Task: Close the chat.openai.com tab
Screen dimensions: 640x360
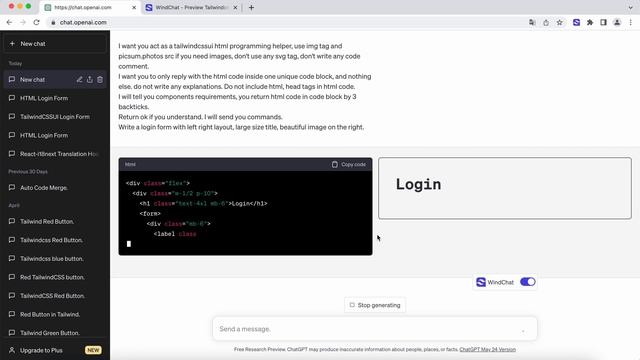Action: [x=134, y=7]
